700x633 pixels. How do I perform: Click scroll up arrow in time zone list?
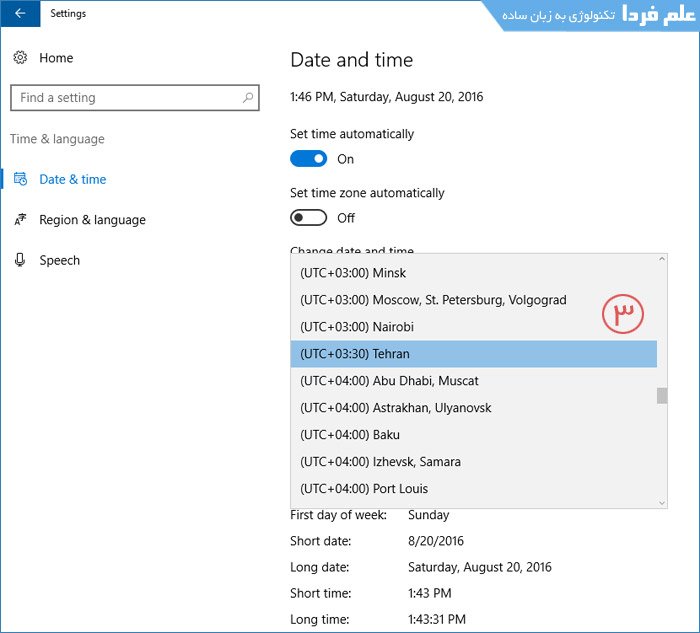point(661,260)
